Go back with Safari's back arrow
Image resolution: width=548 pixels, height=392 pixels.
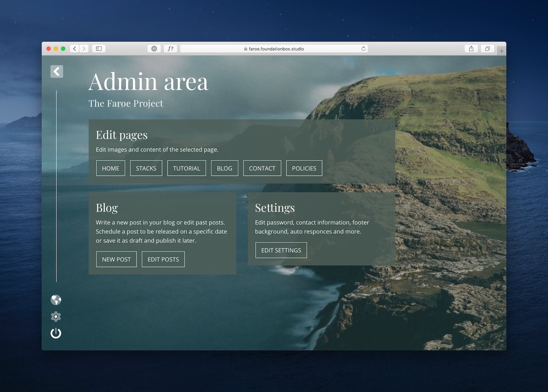(75, 49)
